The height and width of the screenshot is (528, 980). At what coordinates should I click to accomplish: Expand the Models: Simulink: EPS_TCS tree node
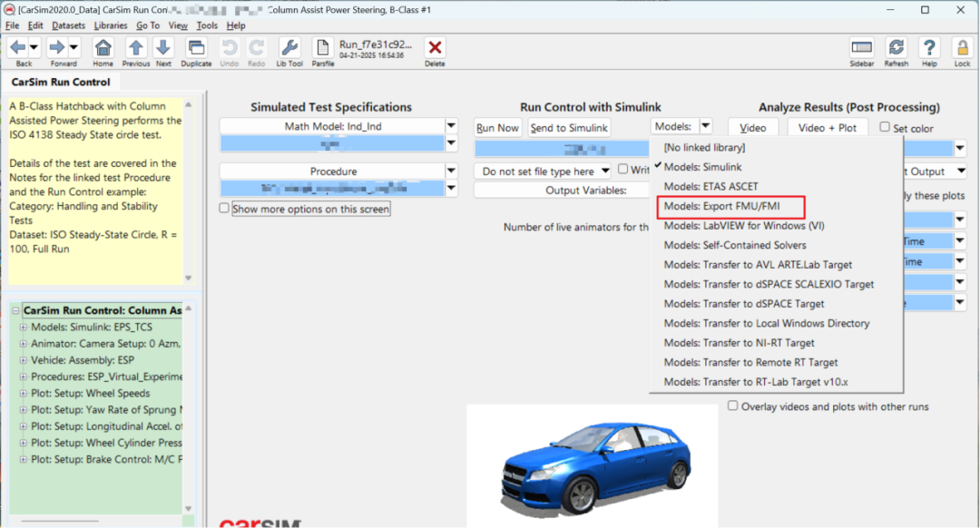click(23, 327)
